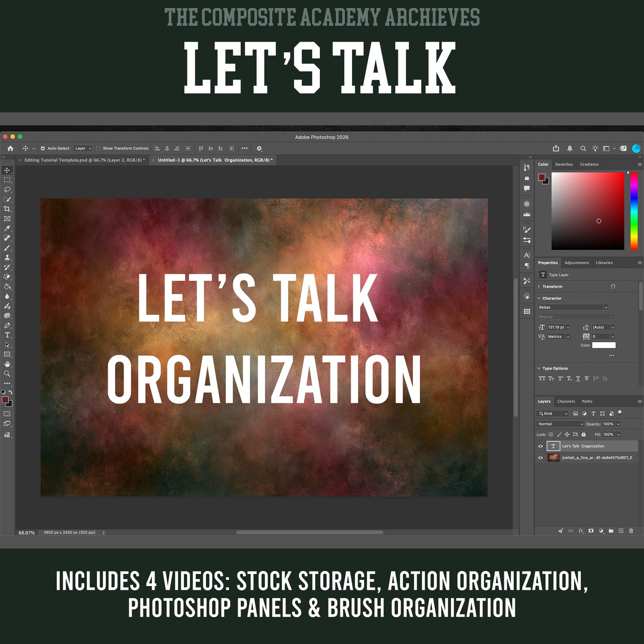Open the font size 131.19 pt dropdown
The width and height of the screenshot is (644, 644).
(568, 328)
